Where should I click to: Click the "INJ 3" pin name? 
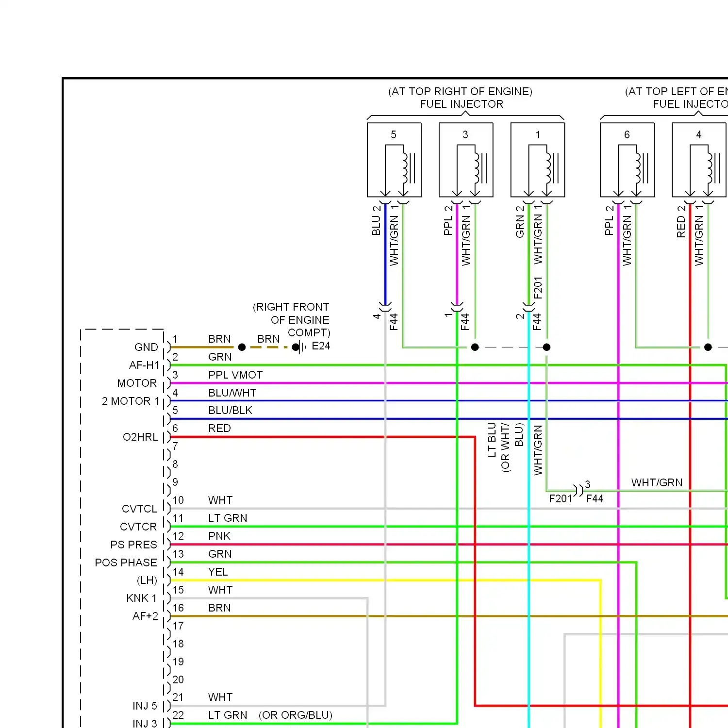pos(145,723)
